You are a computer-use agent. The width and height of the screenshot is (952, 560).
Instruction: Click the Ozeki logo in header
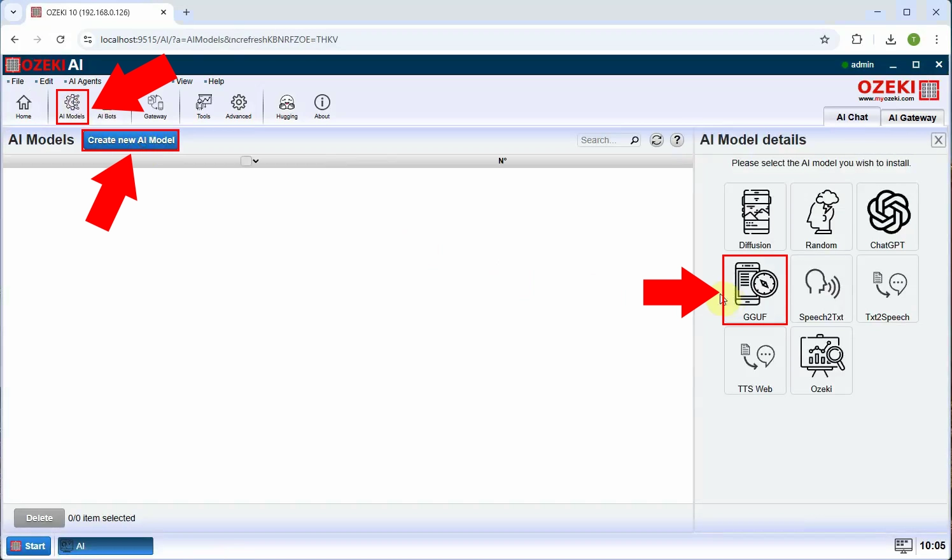tap(899, 90)
